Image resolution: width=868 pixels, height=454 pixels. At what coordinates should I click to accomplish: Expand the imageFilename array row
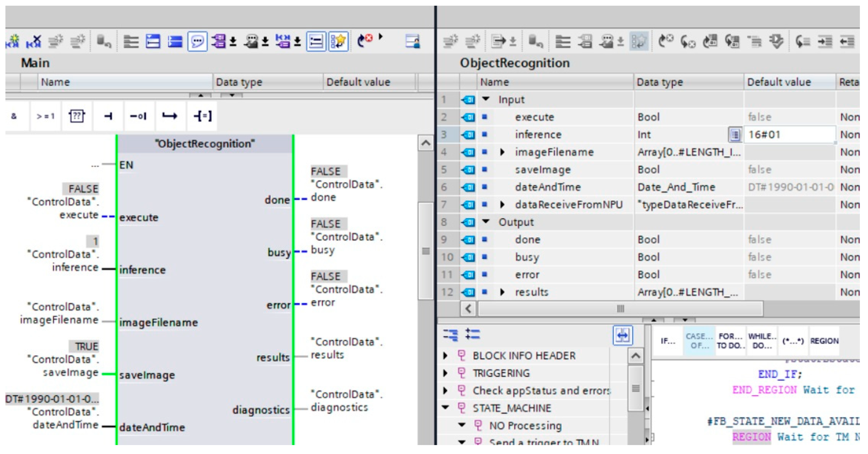tap(502, 152)
